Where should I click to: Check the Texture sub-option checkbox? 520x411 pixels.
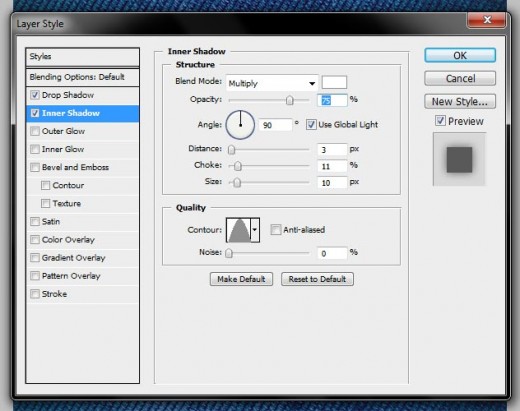[45, 203]
